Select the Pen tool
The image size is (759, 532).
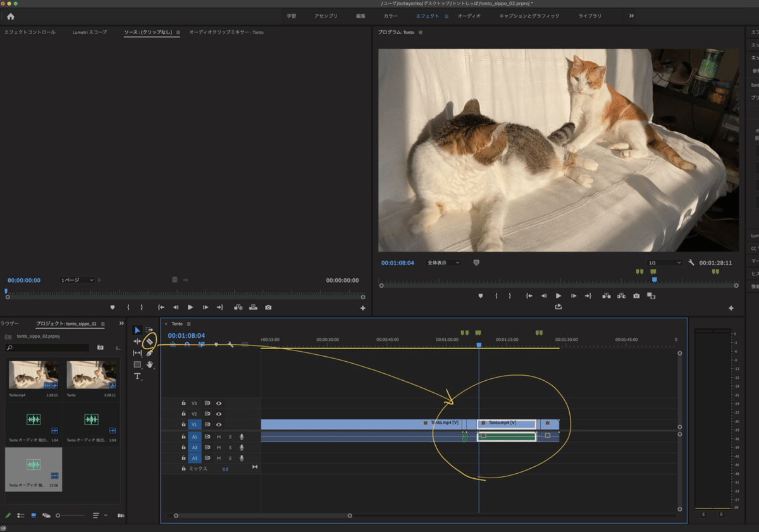[x=150, y=353]
